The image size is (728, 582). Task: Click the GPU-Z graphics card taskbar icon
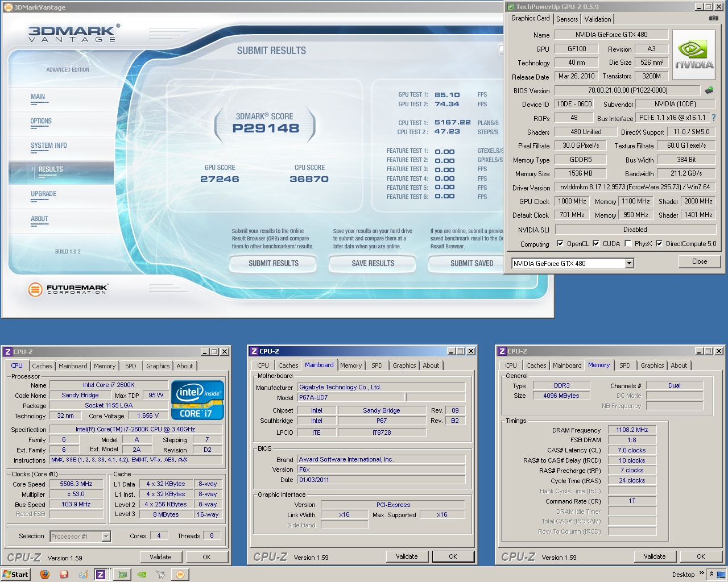point(122,575)
